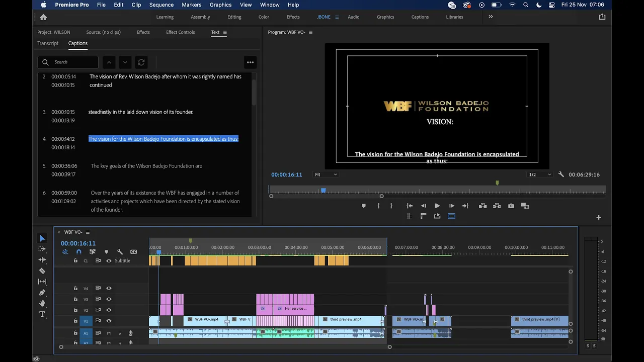This screenshot has height=362, width=644.
Task: Open the Button Editor plus icon
Action: pyautogui.click(x=599, y=217)
